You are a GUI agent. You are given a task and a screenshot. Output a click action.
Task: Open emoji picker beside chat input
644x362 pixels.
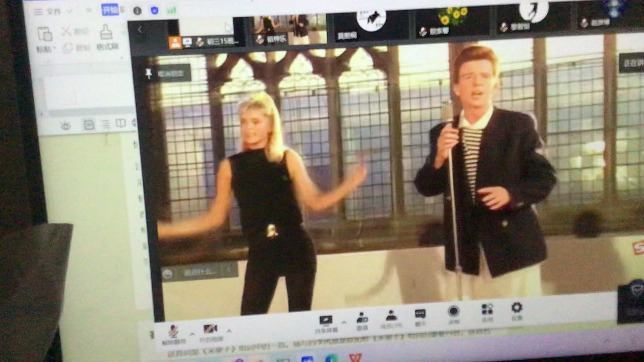[x=167, y=274]
